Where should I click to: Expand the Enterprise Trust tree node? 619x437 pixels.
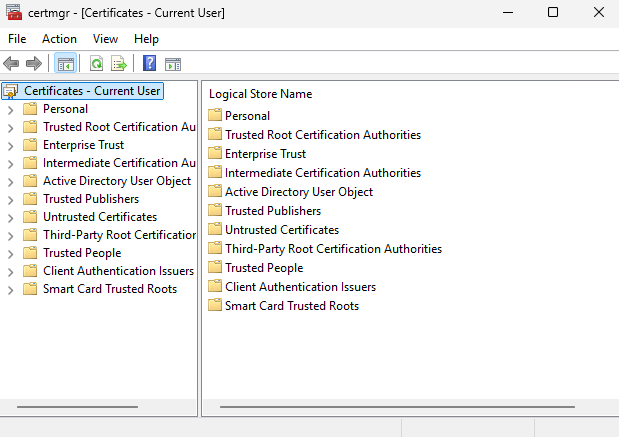coord(11,146)
